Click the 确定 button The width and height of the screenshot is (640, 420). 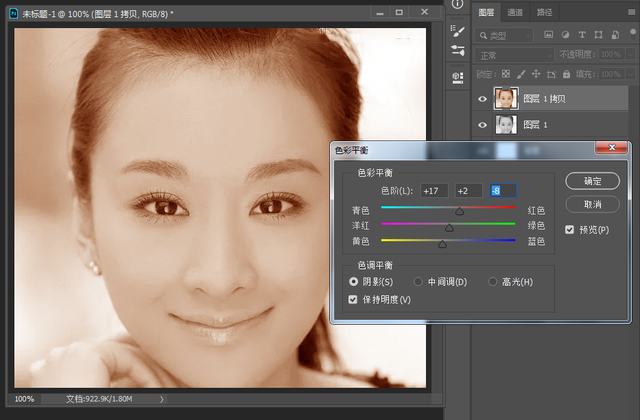pyautogui.click(x=592, y=181)
